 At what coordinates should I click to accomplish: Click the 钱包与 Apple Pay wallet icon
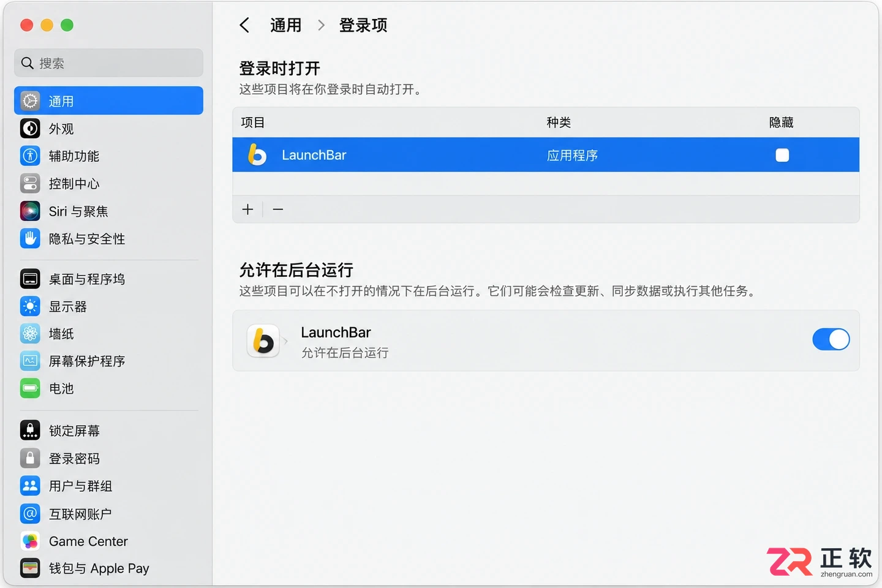pyautogui.click(x=30, y=568)
